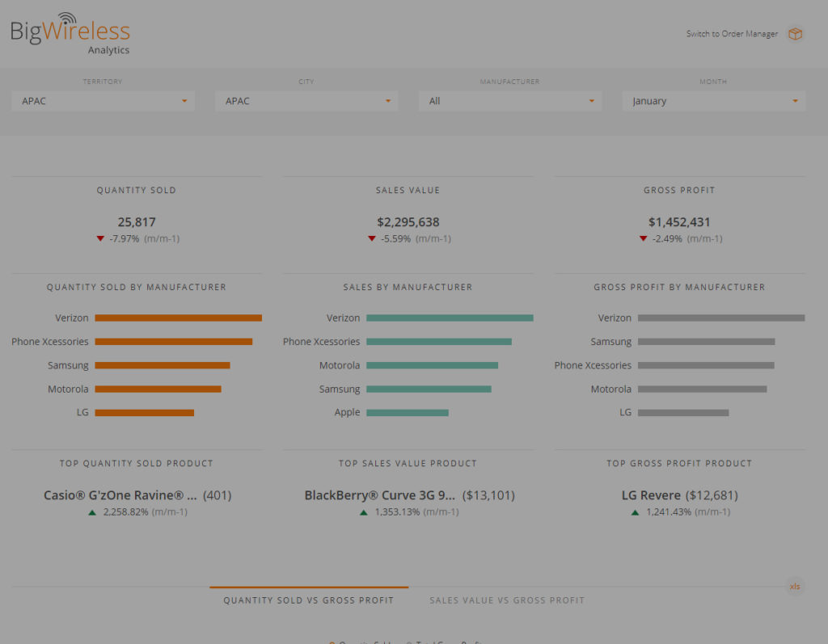Click the Casio G'zOne Ravine product name
The image size is (828, 644).
(120, 495)
